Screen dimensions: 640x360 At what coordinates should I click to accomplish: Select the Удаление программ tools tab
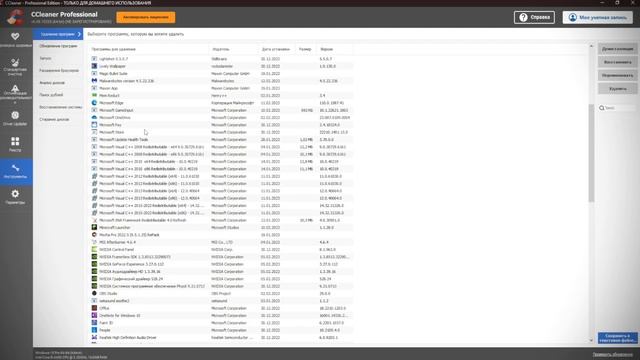click(58, 34)
